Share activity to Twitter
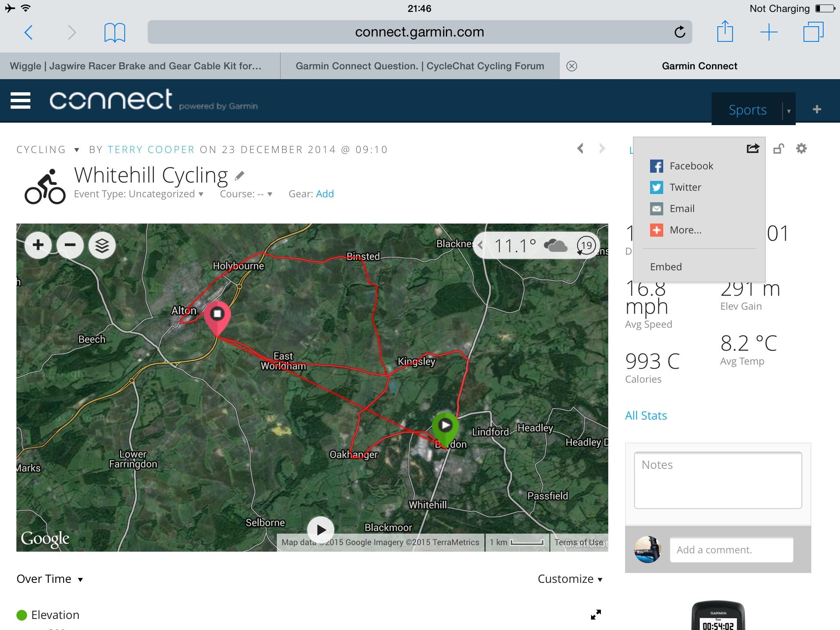840x630 pixels. pos(676,187)
